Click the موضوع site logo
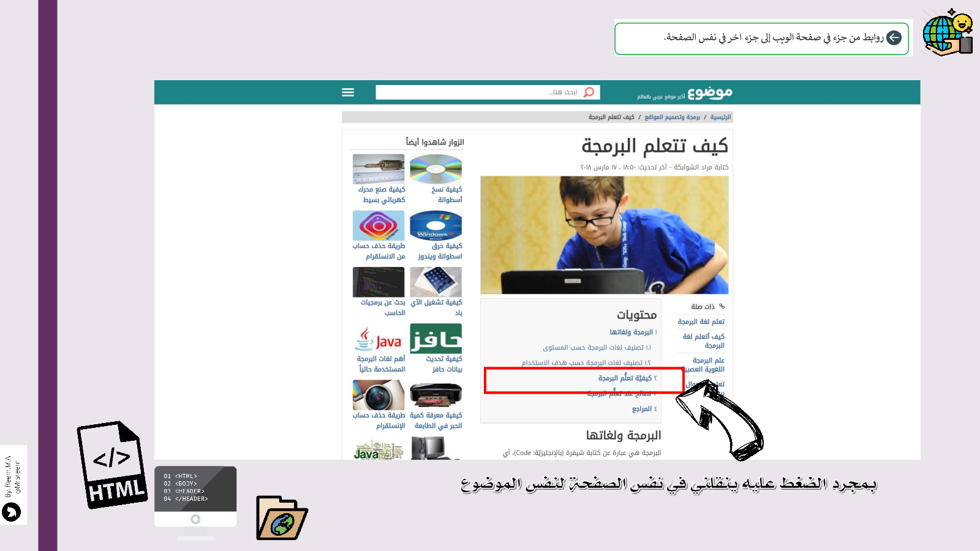This screenshot has height=551, width=980. [x=709, y=93]
